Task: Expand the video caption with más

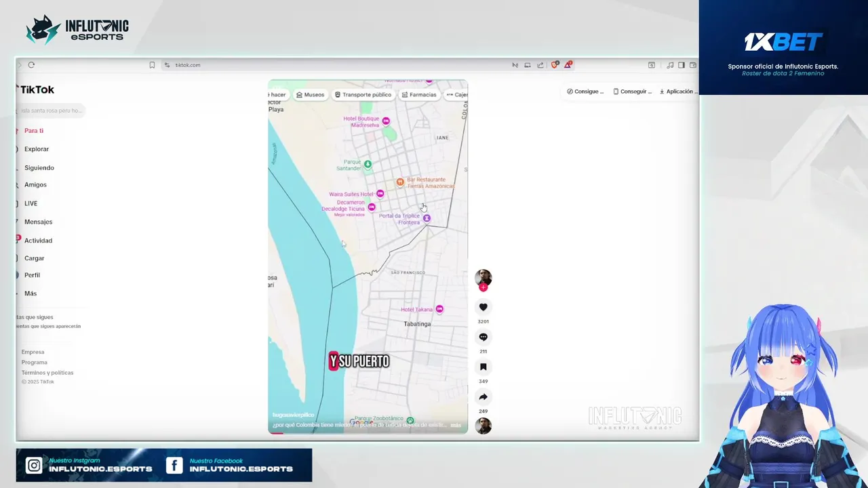Action: pyautogui.click(x=456, y=426)
